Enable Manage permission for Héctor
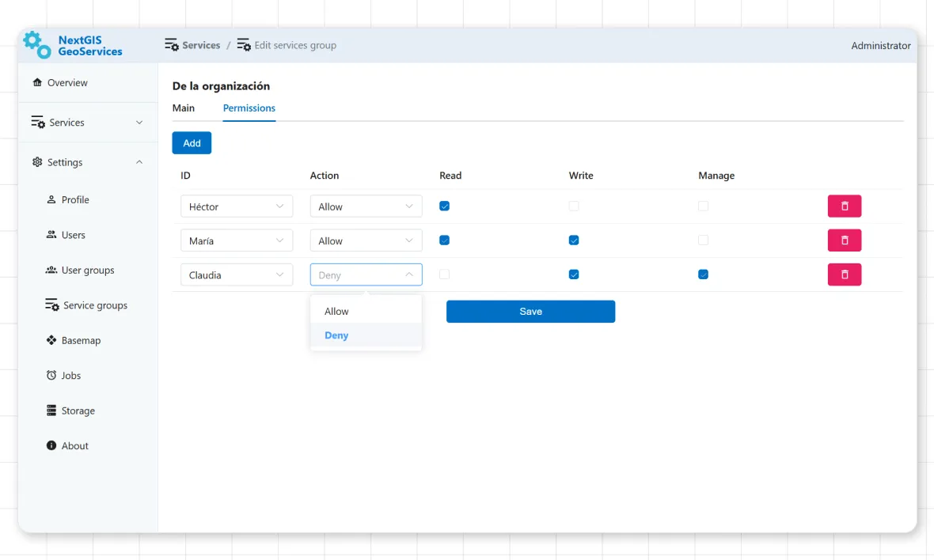The width and height of the screenshot is (934, 560). 703,206
